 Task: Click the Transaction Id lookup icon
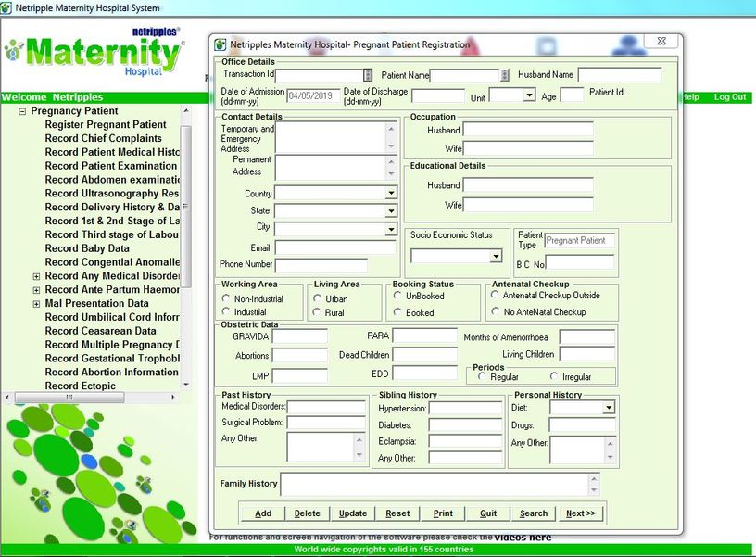click(x=368, y=75)
